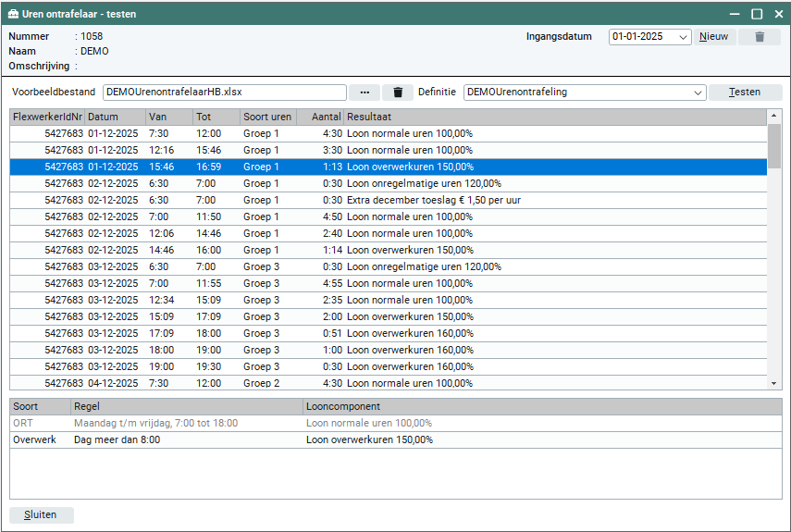This screenshot has height=532, width=791.
Task: Click the trash icon beside Voorbeeldbestand
Action: tap(398, 93)
